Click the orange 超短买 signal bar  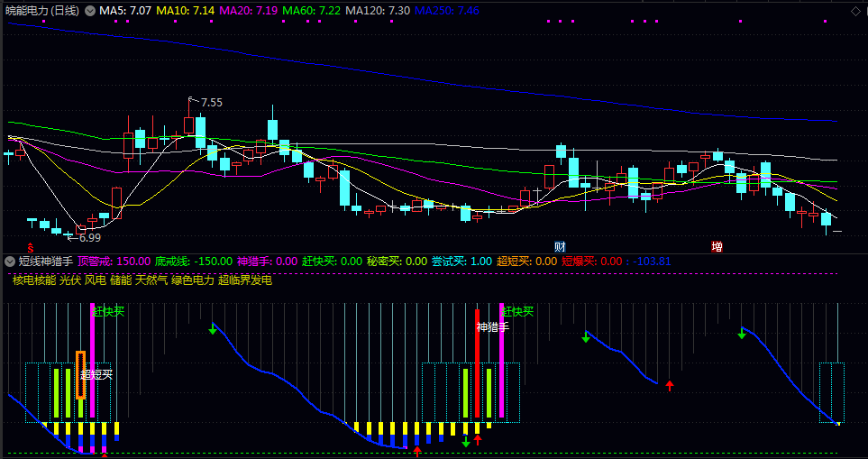coord(81,374)
